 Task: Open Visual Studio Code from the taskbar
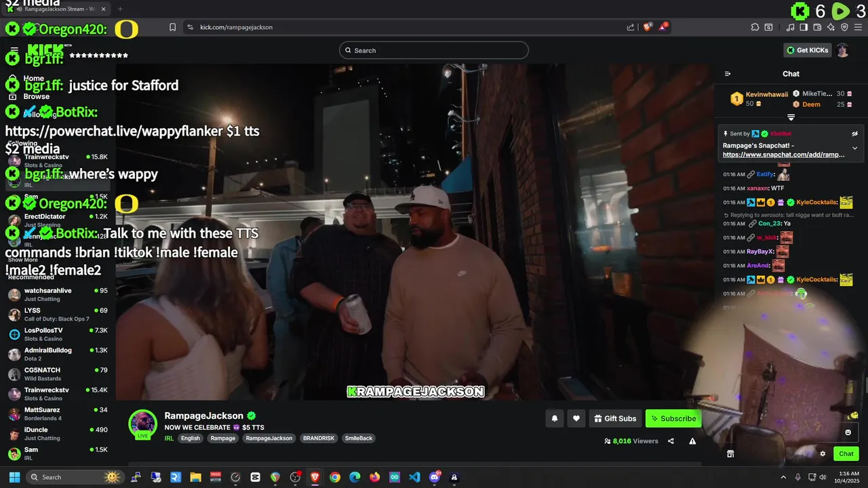point(414,477)
